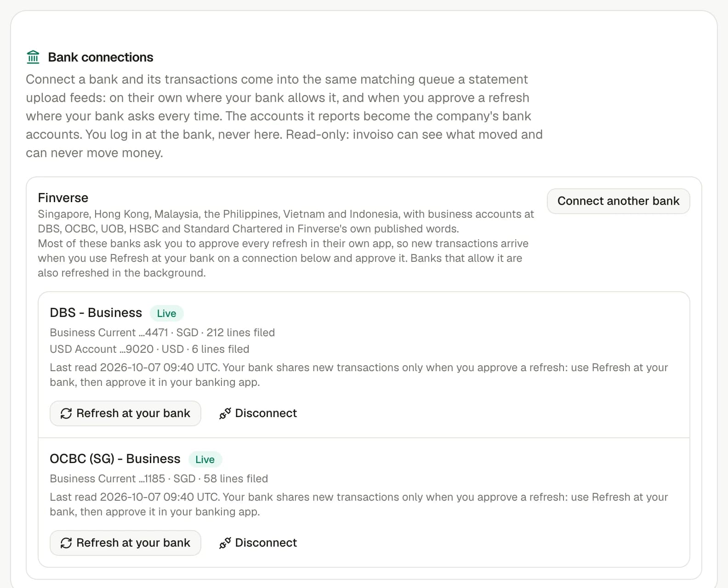
Task: Select the OCBC (SG) - Business connection title
Action: [115, 459]
